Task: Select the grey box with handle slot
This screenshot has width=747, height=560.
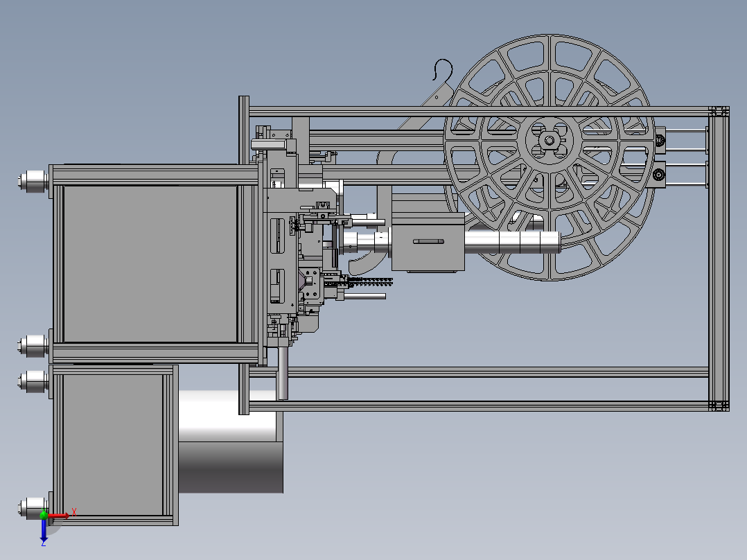Action: click(428, 242)
